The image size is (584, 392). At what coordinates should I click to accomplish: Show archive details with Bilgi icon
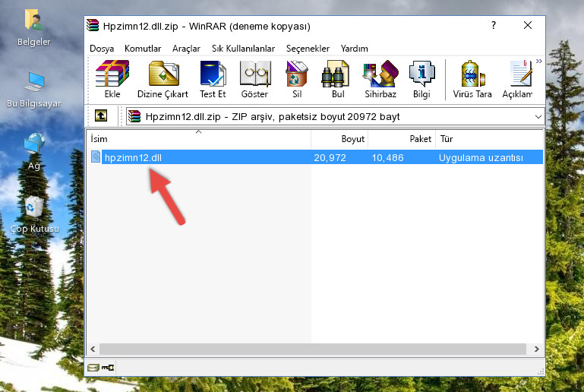(421, 79)
